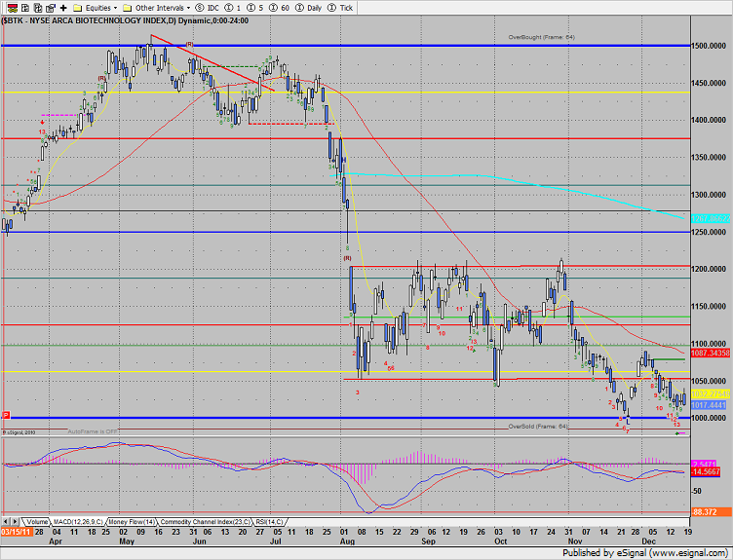Click the red P marker on left edge
The width and height of the screenshot is (733, 560).
click(x=6, y=415)
